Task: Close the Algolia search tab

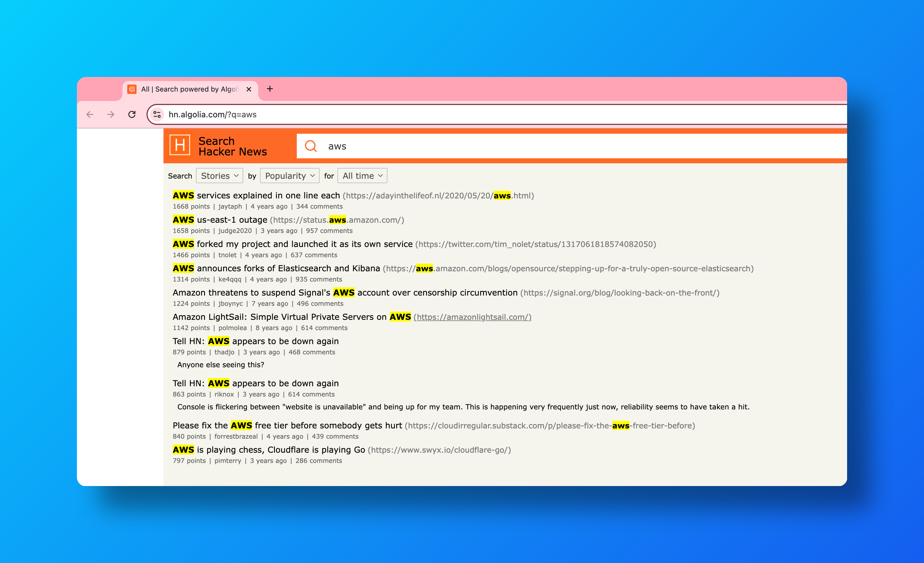Action: point(249,89)
